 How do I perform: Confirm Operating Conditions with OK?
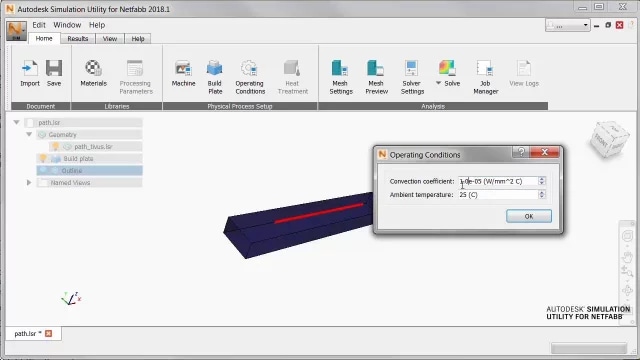(x=529, y=216)
